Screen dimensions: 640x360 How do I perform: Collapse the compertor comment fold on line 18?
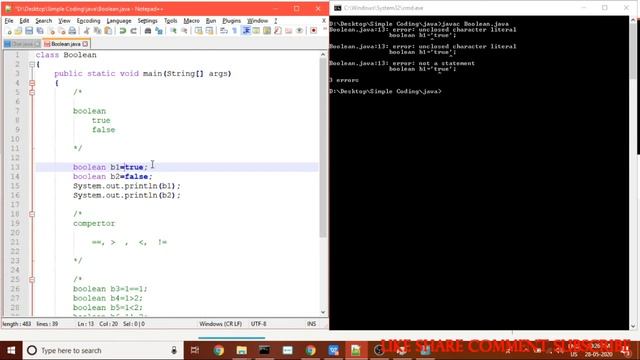(x=32, y=214)
